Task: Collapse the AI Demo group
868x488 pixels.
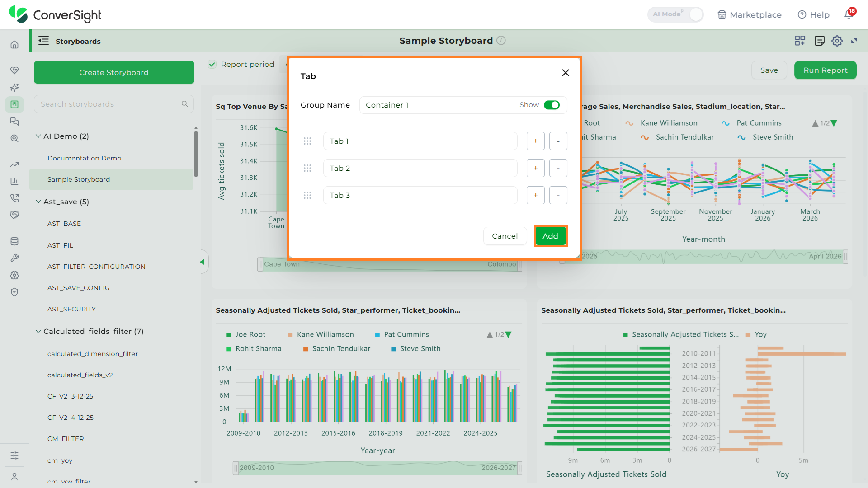Action: [x=38, y=136]
